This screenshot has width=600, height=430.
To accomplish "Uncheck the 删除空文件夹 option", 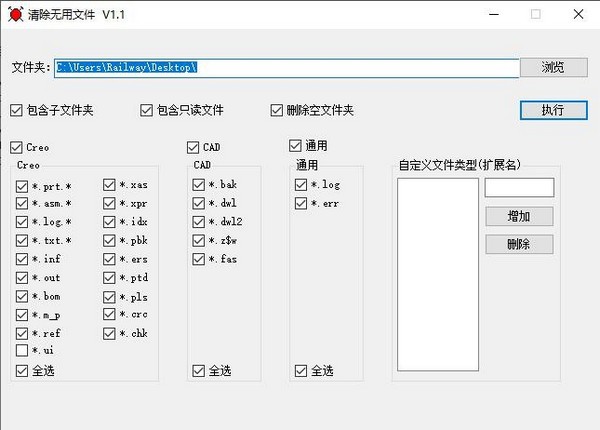I will tap(277, 110).
